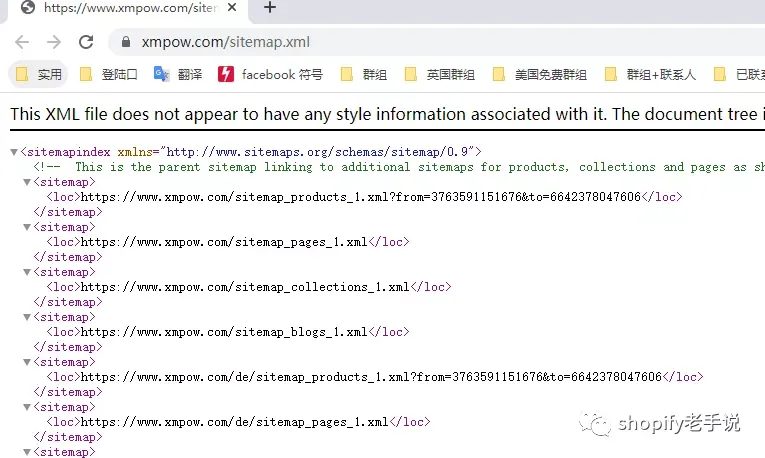Open the 英国群组 bookmark folder
This screenshot has width=765, height=458.
439,74
